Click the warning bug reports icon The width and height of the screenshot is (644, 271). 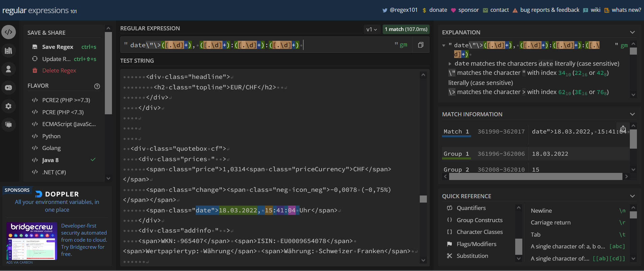[x=515, y=10]
